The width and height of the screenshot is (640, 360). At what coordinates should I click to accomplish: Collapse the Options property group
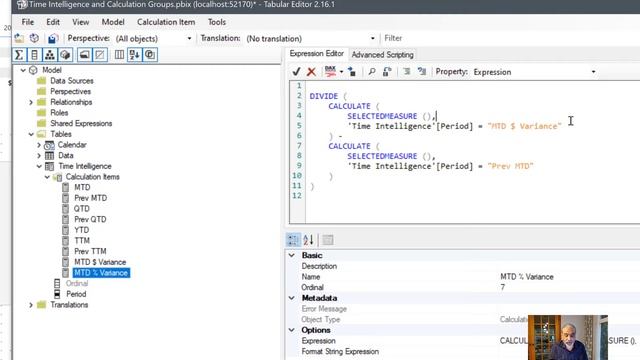292,330
